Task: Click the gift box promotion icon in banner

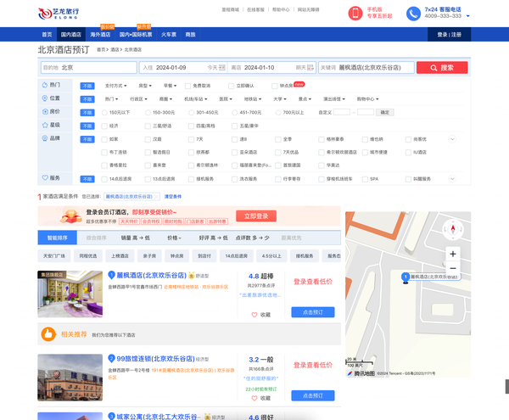Action: pyautogui.click(x=71, y=216)
